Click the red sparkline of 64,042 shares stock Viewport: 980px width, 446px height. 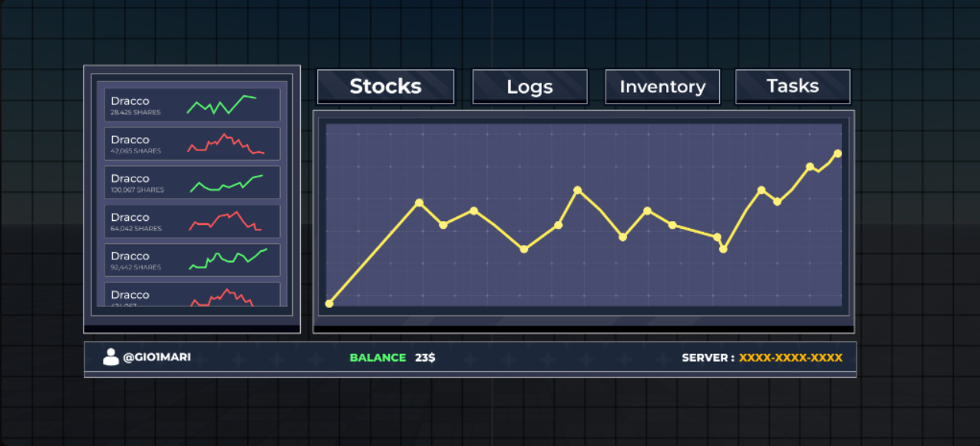pos(225,221)
